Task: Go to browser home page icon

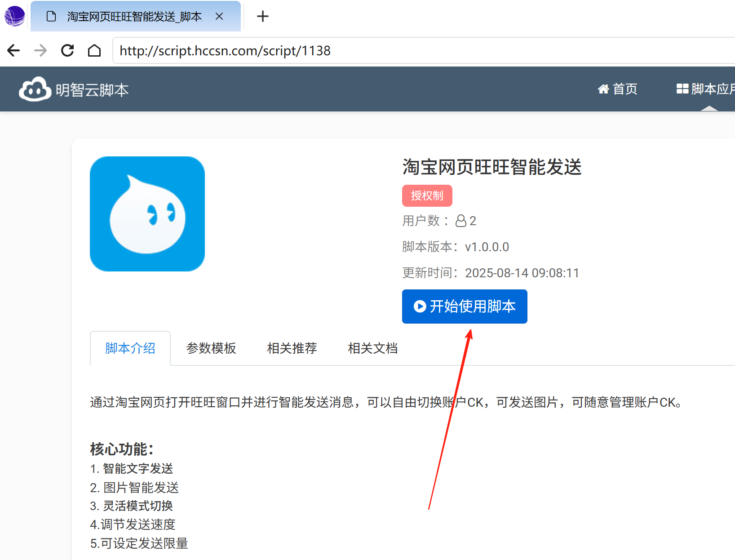Action: (94, 50)
